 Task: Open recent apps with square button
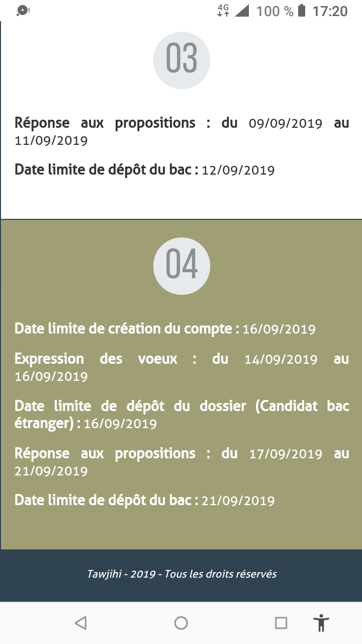[281, 623]
